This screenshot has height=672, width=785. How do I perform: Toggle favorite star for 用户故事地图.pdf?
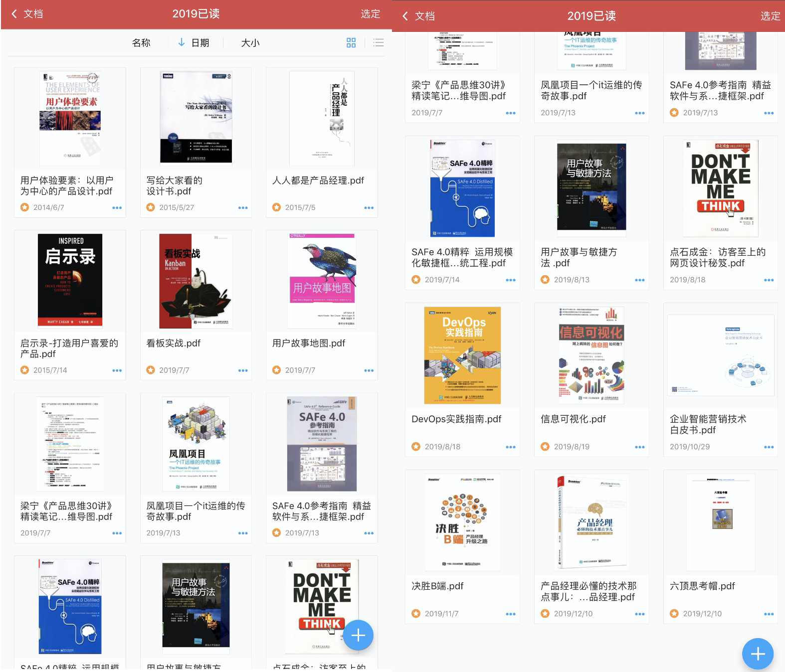[276, 370]
